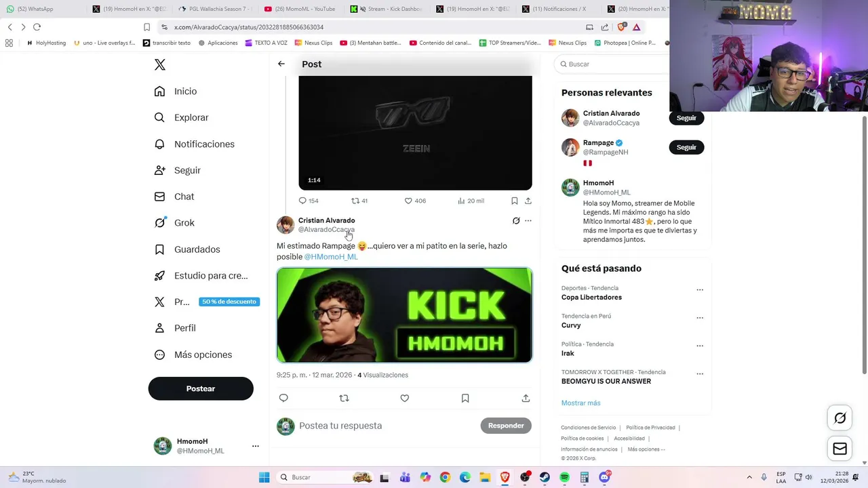
Task: Open the floating messages envelope button
Action: [x=840, y=449]
